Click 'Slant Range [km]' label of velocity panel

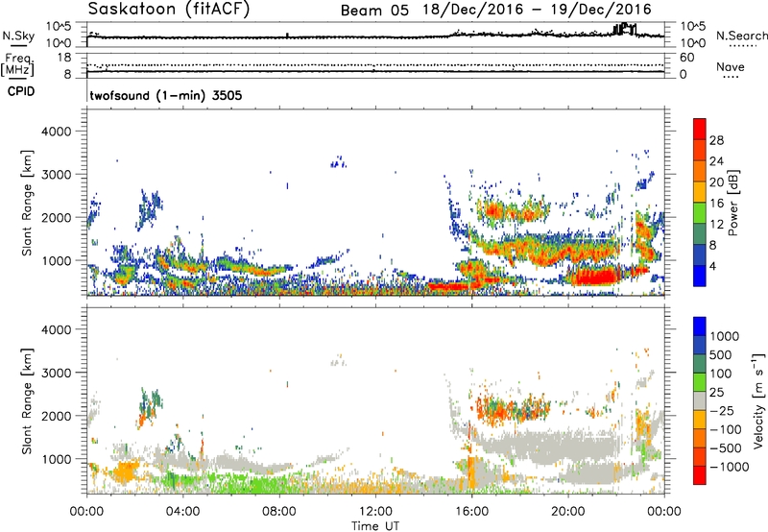point(27,401)
